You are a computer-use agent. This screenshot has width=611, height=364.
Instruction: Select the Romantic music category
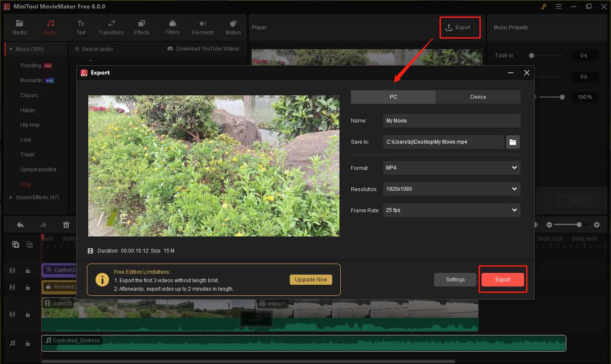tap(31, 81)
